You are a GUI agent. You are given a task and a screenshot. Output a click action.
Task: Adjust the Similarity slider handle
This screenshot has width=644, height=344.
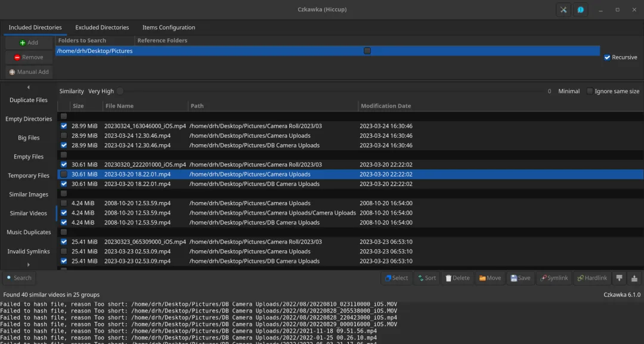pyautogui.click(x=120, y=91)
